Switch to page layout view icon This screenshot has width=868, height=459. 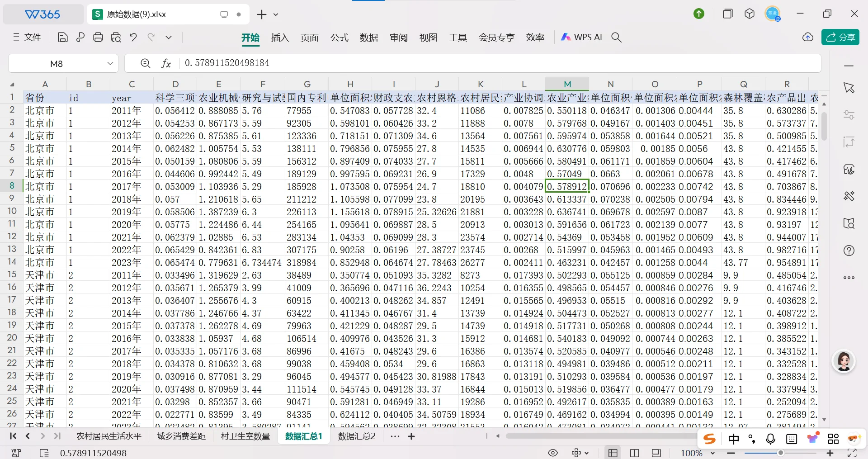pyautogui.click(x=656, y=453)
